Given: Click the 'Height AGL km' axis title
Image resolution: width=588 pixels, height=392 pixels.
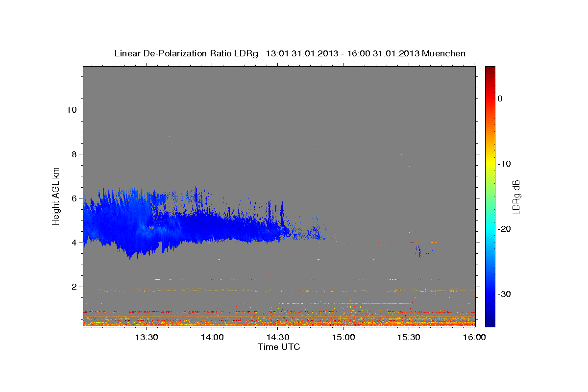Looking at the screenshot, I should [56, 196].
